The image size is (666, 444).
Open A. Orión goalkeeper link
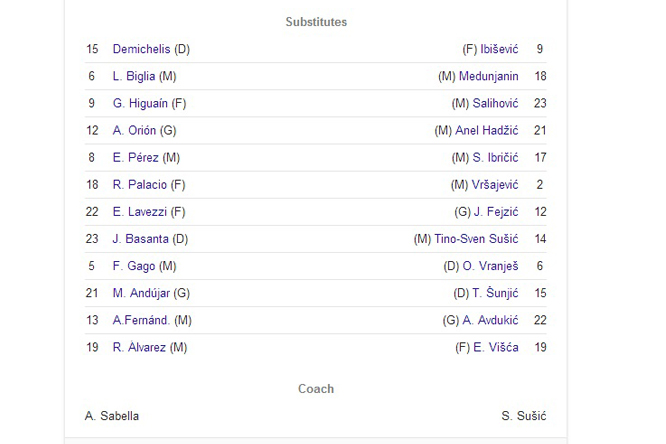click(x=134, y=131)
